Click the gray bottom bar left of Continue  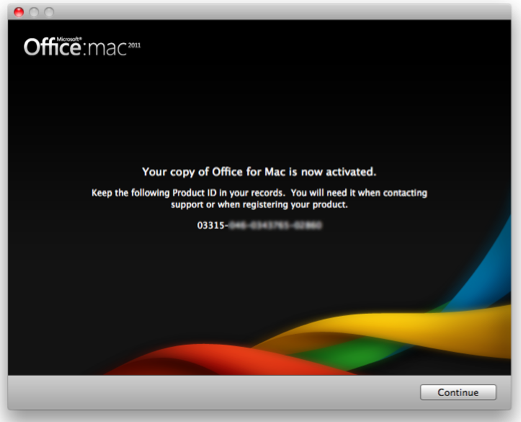click(x=213, y=392)
